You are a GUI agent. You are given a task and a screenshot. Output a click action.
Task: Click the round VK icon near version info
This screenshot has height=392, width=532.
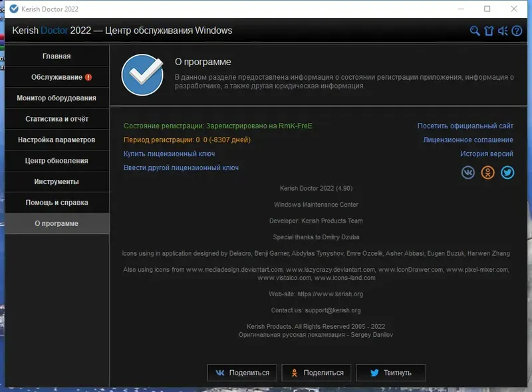pyautogui.click(x=468, y=172)
